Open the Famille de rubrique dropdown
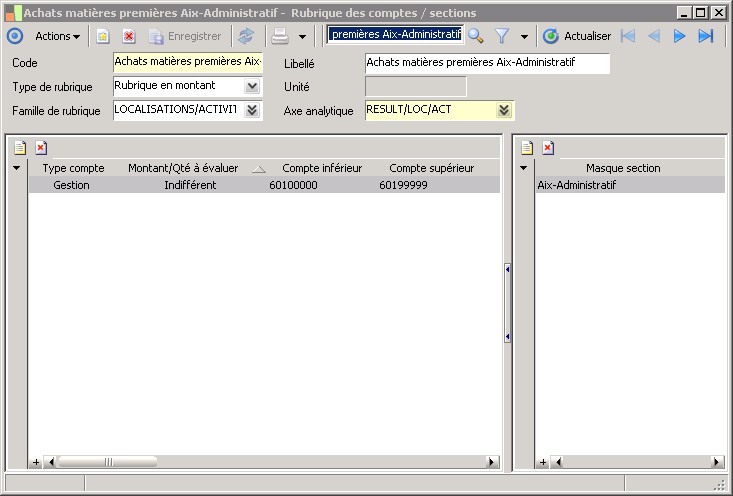The width and height of the screenshot is (733, 496). tap(252, 110)
